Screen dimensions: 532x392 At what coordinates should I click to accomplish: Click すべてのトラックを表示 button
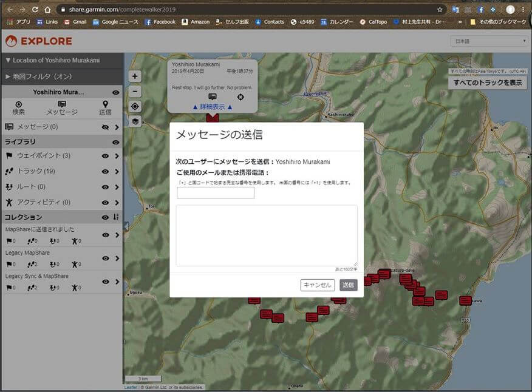pos(487,83)
